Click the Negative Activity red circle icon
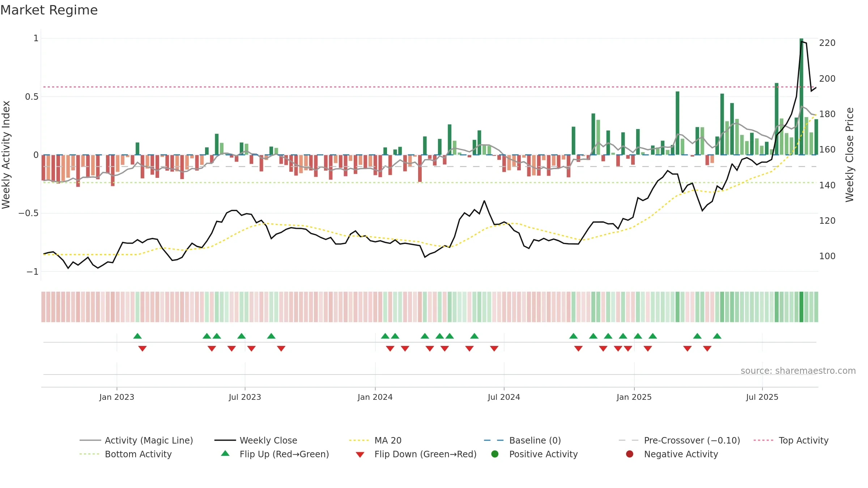Image resolution: width=868 pixels, height=488 pixels. tap(630, 454)
